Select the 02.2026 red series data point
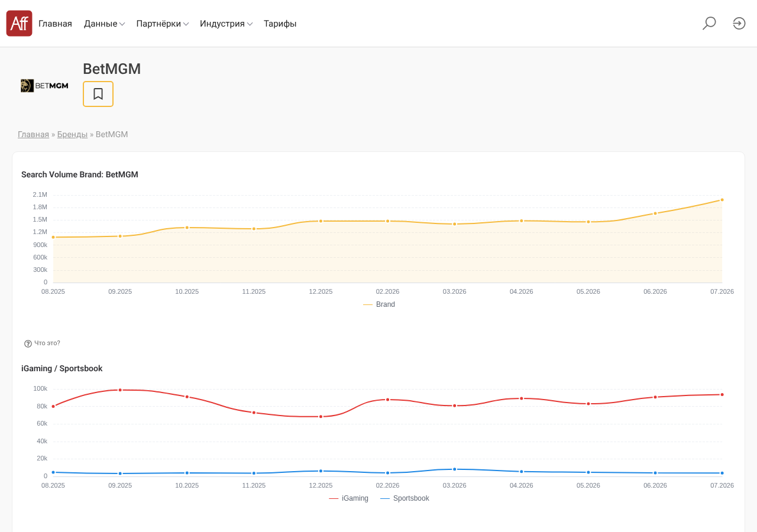 point(388,400)
